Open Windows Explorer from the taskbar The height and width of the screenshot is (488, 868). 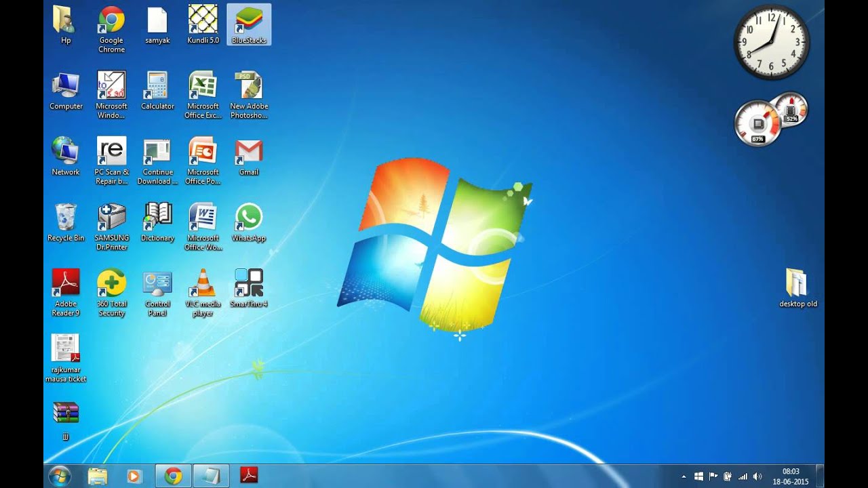point(98,476)
